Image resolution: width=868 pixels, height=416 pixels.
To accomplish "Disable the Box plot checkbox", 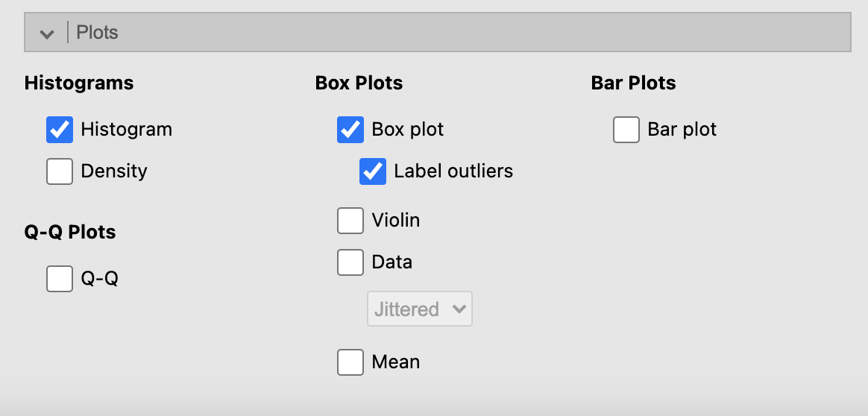I will pos(350,130).
